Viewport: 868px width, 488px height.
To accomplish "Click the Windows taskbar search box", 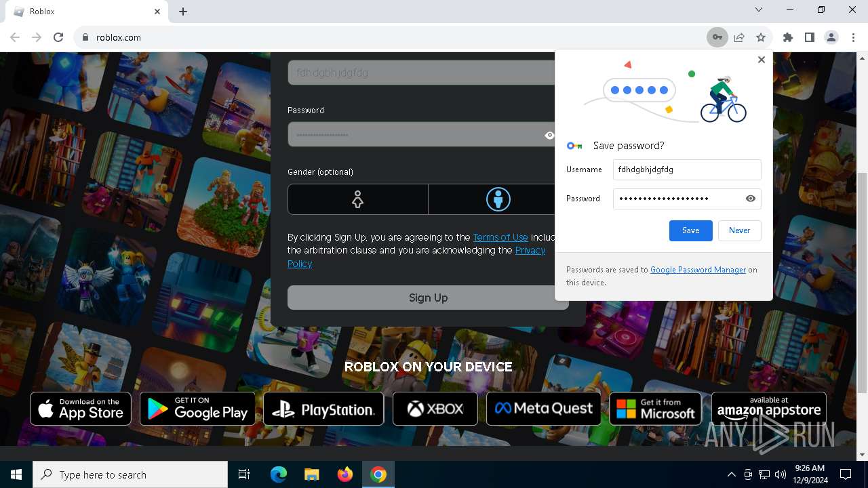I will click(130, 474).
